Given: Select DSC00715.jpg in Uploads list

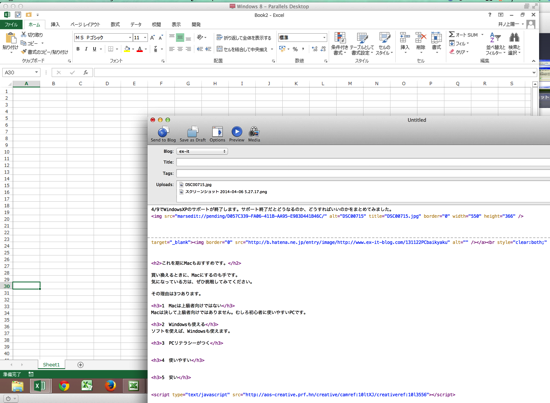Looking at the screenshot, I should 196,184.
